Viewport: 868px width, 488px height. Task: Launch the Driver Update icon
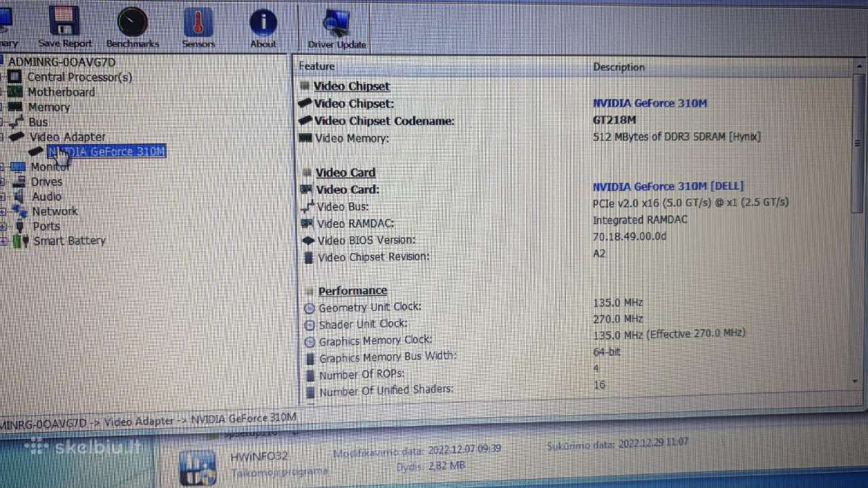pos(336,23)
